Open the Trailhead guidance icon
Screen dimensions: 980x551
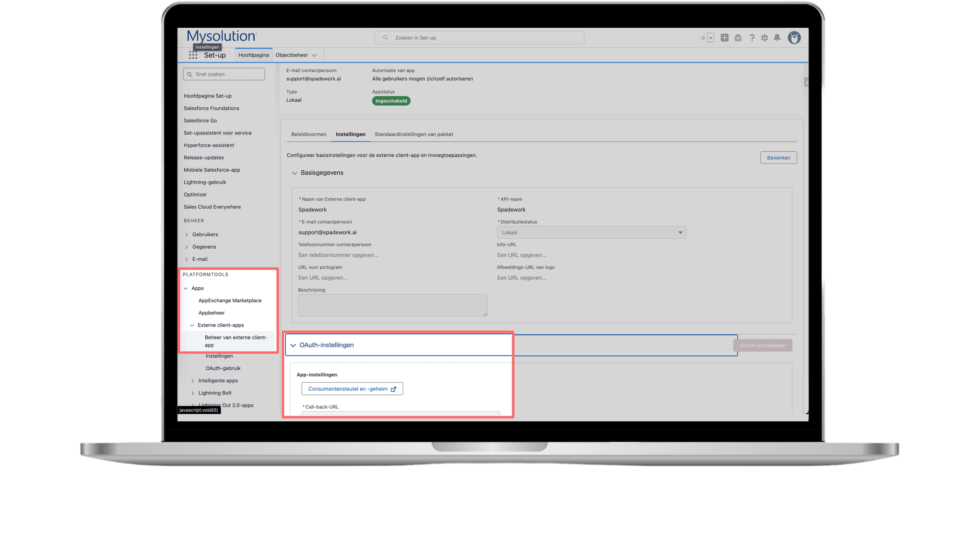(x=738, y=38)
